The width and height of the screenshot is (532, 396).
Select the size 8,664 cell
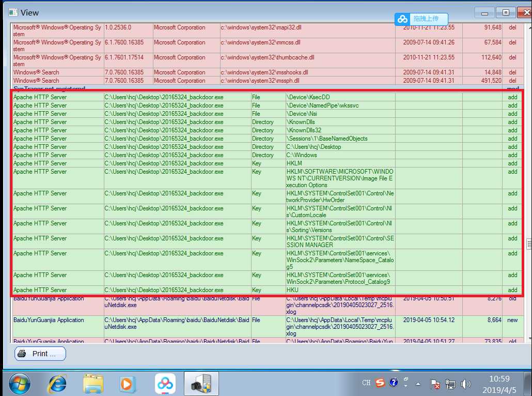tap(482, 326)
